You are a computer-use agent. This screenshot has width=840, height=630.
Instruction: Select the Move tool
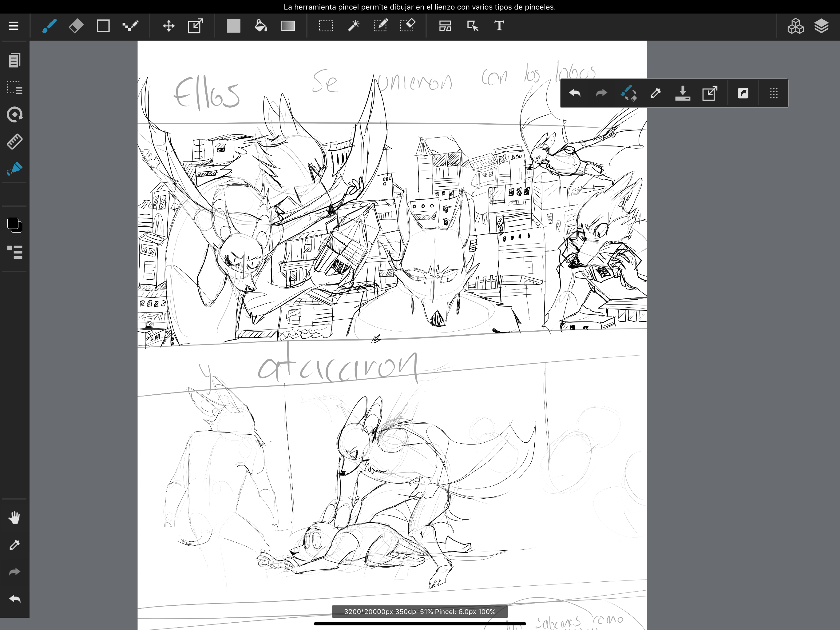coord(168,26)
